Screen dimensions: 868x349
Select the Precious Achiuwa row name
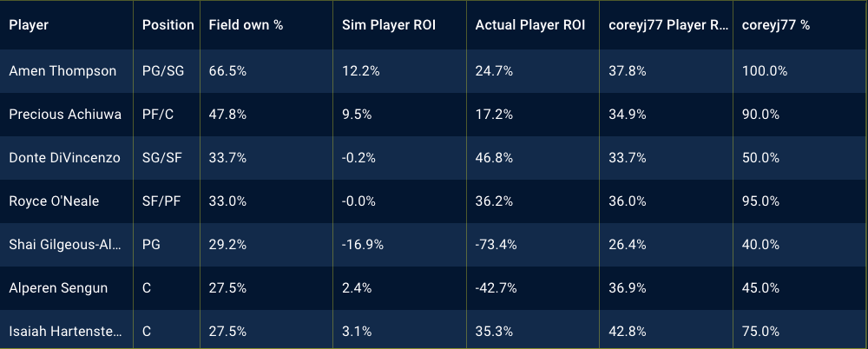(65, 115)
